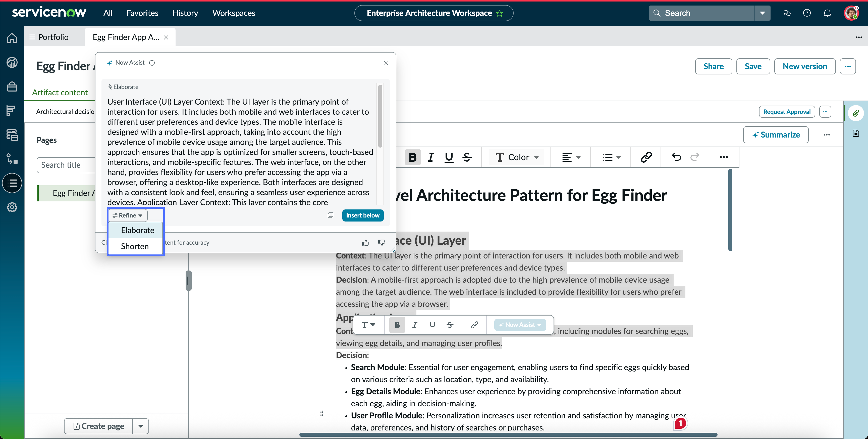The width and height of the screenshot is (868, 439).
Task: Click the Now Assist info icon
Action: click(x=152, y=63)
